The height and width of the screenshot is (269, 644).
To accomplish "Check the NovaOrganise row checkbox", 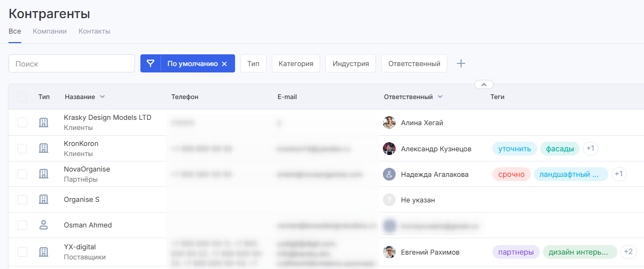I will (22, 174).
